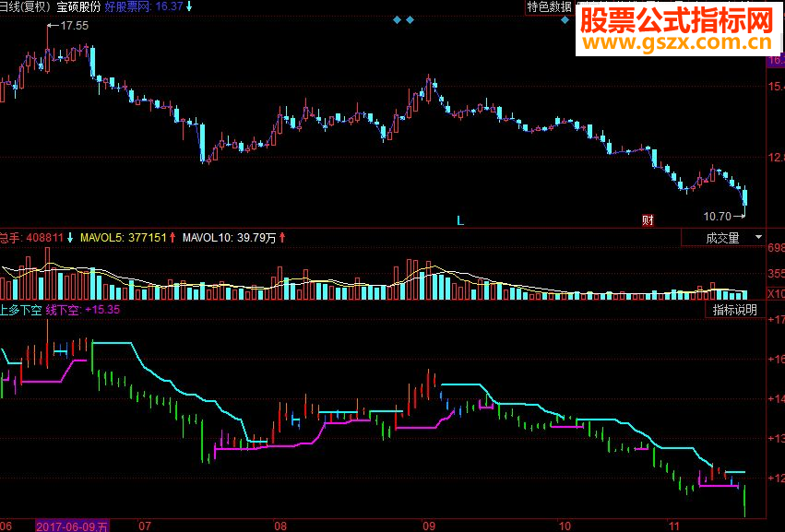This screenshot has width=785, height=532.
Task: Click the 09 month label on the time axis
Action: (429, 526)
